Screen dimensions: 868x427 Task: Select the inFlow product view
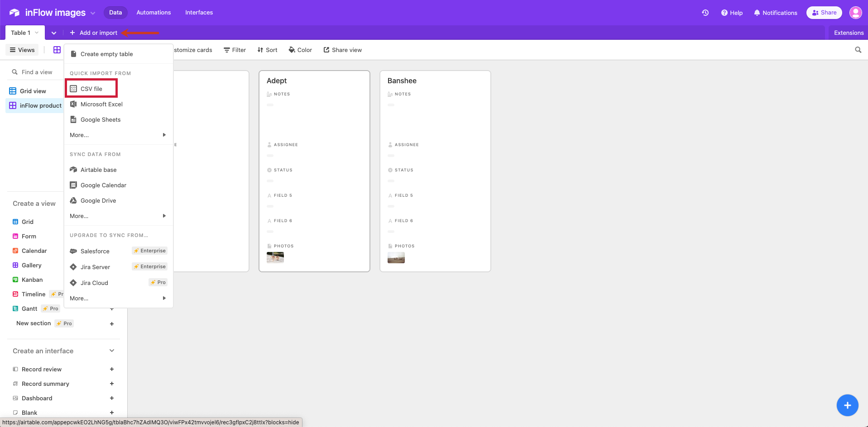(34, 105)
